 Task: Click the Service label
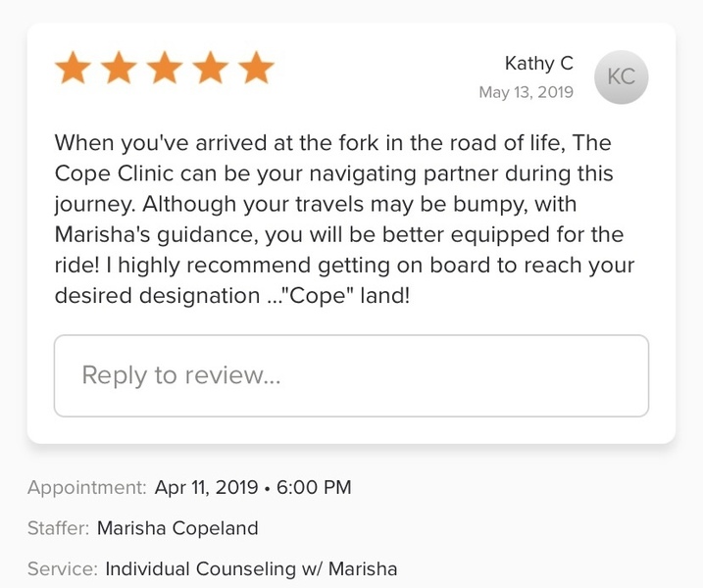(62, 568)
